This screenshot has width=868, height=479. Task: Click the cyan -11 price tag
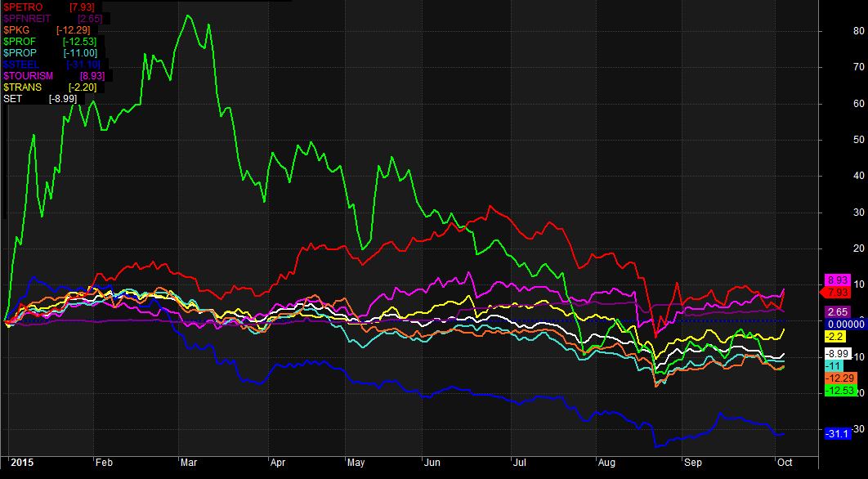pos(834,366)
